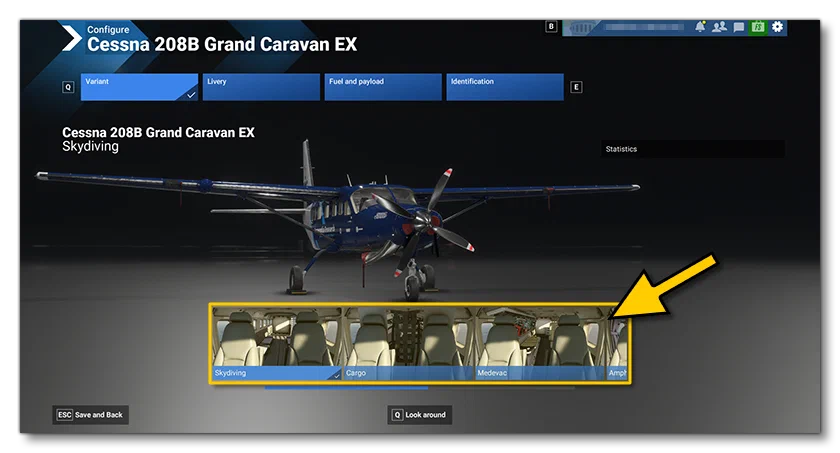Switch to the Livery tab
This screenshot has width=840, height=453.
tap(261, 87)
